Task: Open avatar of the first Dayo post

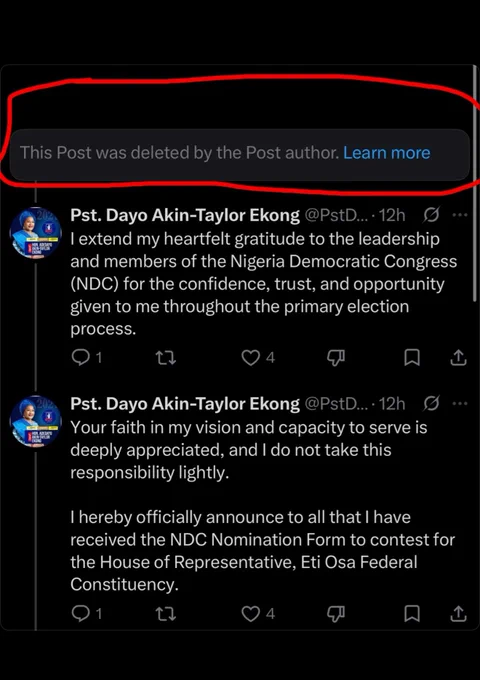Action: [x=36, y=233]
